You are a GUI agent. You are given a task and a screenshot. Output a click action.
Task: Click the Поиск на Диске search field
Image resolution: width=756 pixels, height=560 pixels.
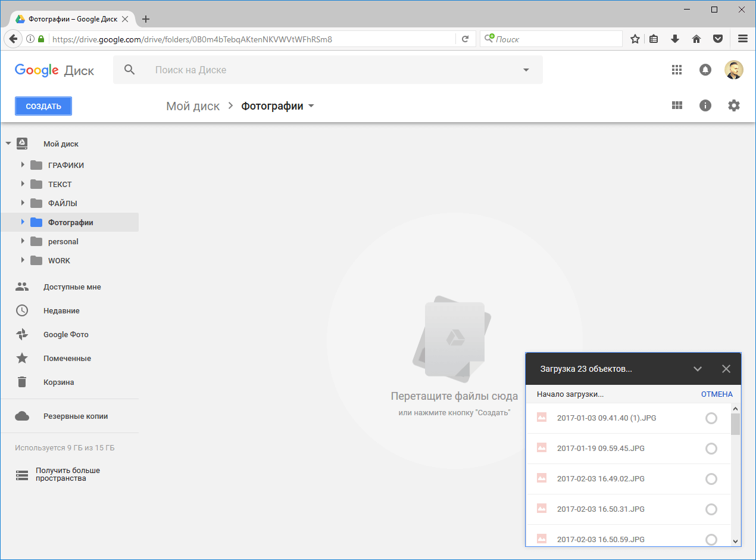click(x=327, y=70)
